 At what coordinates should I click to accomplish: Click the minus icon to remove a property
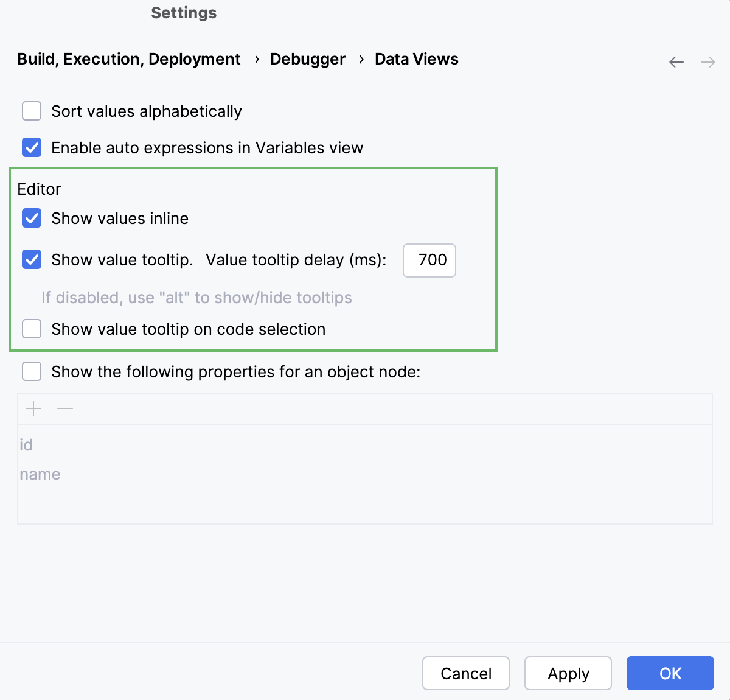click(x=64, y=408)
